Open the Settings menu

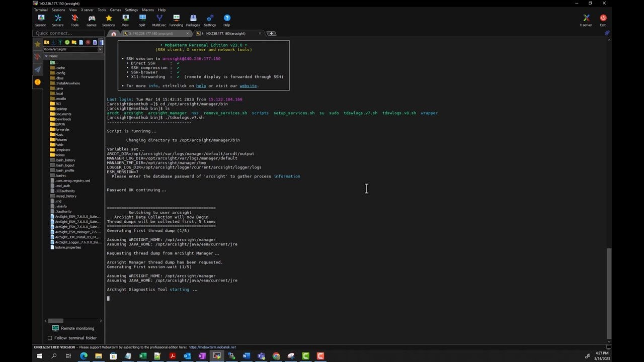[x=131, y=10]
